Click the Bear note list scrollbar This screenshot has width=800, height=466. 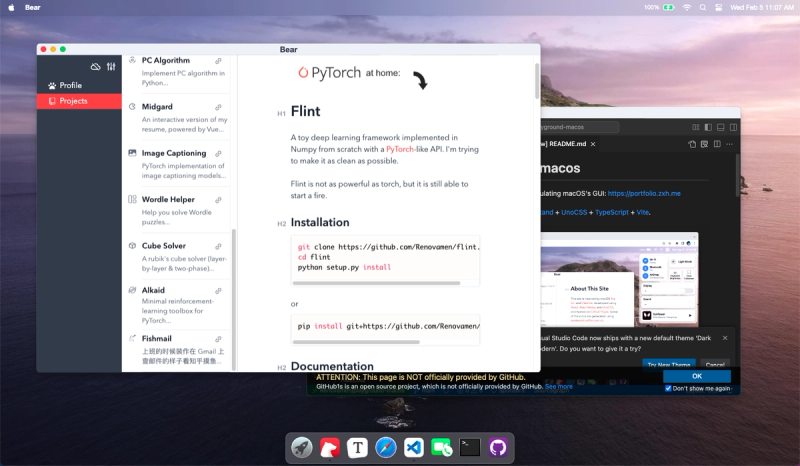[x=234, y=299]
